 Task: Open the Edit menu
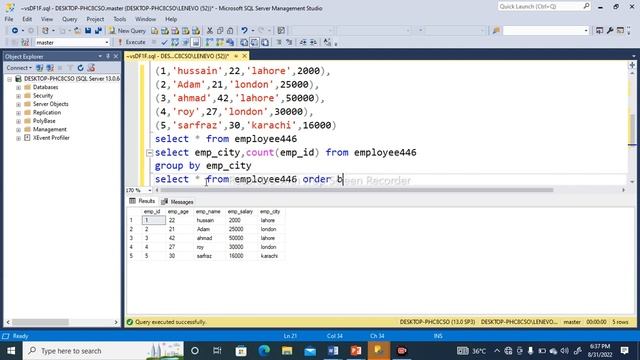click(27, 19)
